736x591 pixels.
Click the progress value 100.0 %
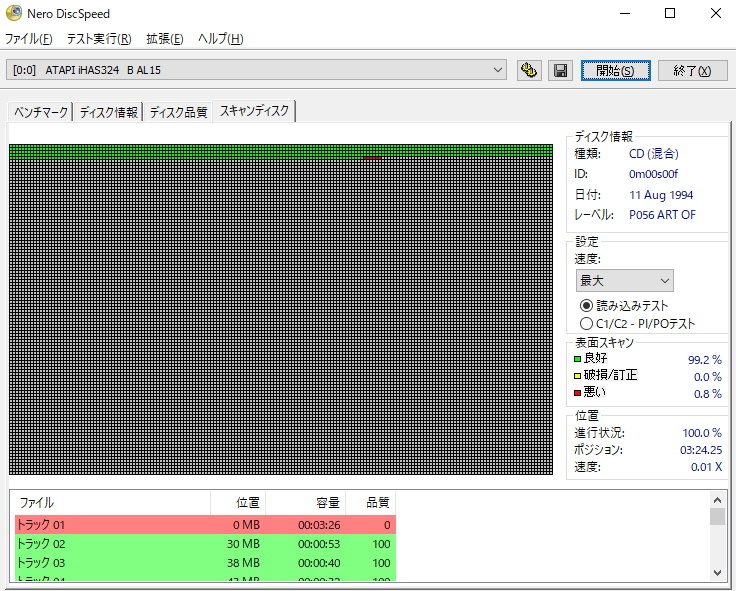pyautogui.click(x=702, y=432)
